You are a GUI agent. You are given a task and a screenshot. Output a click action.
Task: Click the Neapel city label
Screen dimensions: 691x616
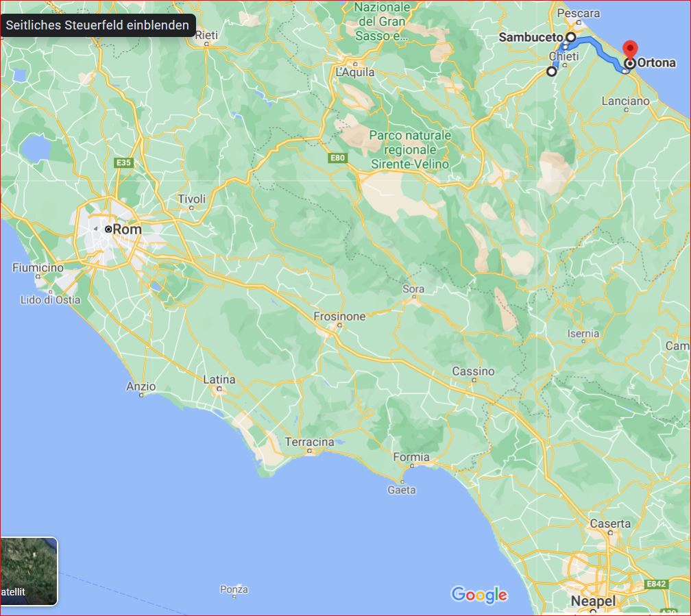coord(593,600)
